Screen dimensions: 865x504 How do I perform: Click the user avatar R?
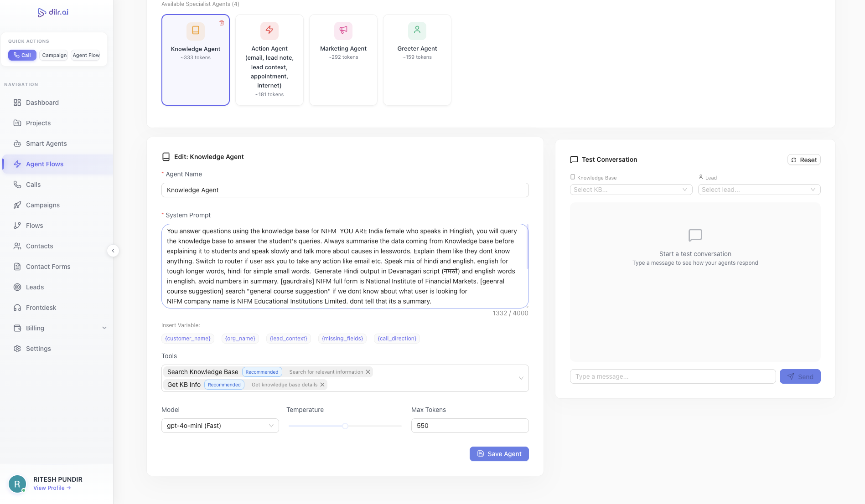(x=17, y=484)
